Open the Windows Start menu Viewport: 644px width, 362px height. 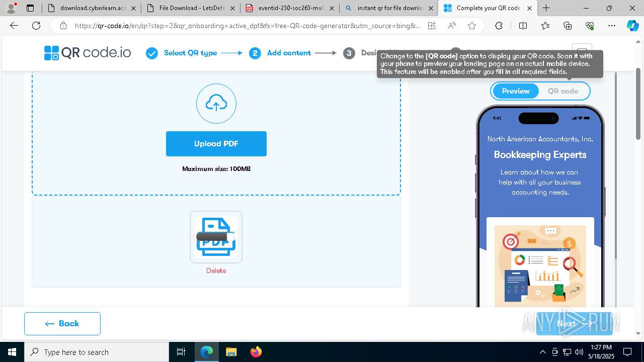click(x=12, y=352)
